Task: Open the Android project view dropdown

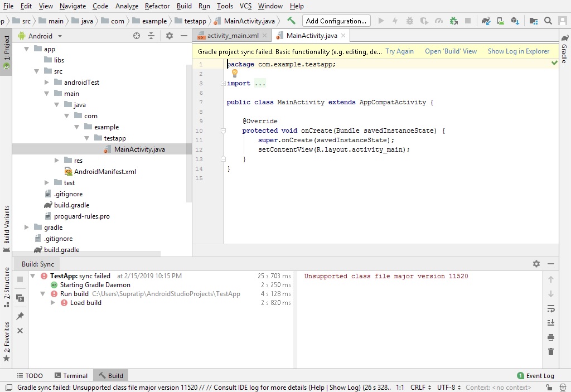Action: pos(60,36)
